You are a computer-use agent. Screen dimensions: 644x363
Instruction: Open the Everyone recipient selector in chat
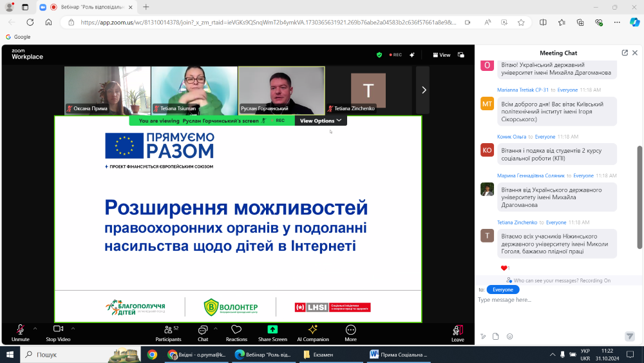tap(502, 290)
